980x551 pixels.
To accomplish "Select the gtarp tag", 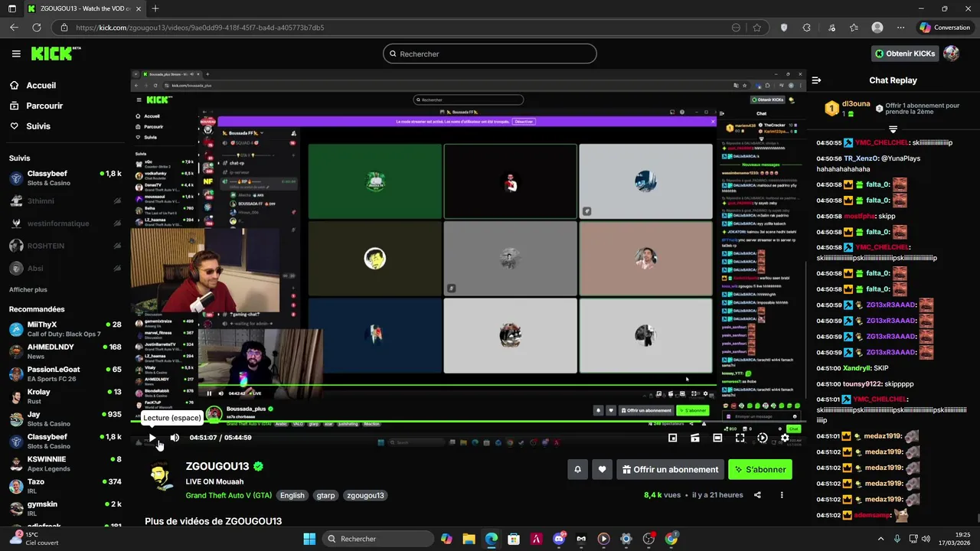I will (325, 495).
